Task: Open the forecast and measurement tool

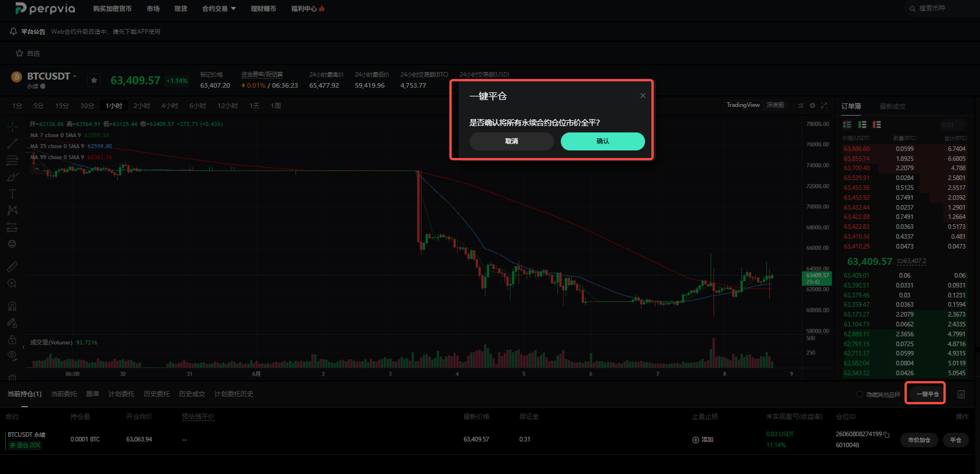Action: [x=12, y=227]
